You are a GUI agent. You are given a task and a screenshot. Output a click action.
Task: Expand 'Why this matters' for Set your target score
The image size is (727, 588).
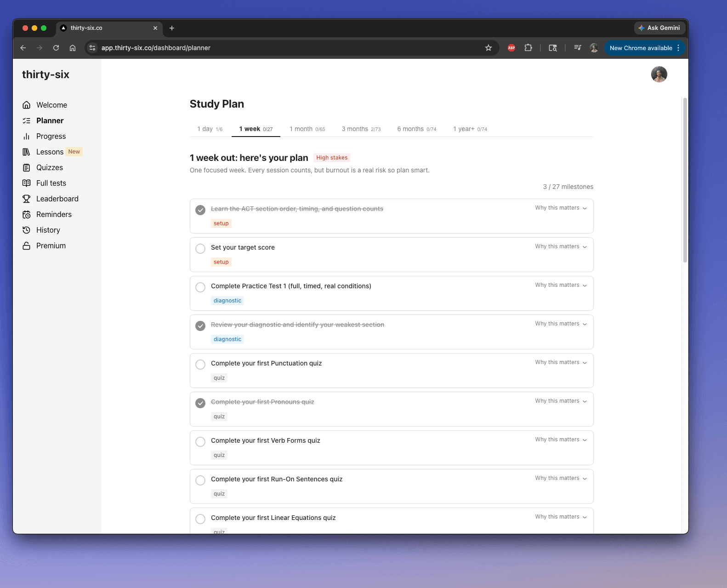(561, 246)
